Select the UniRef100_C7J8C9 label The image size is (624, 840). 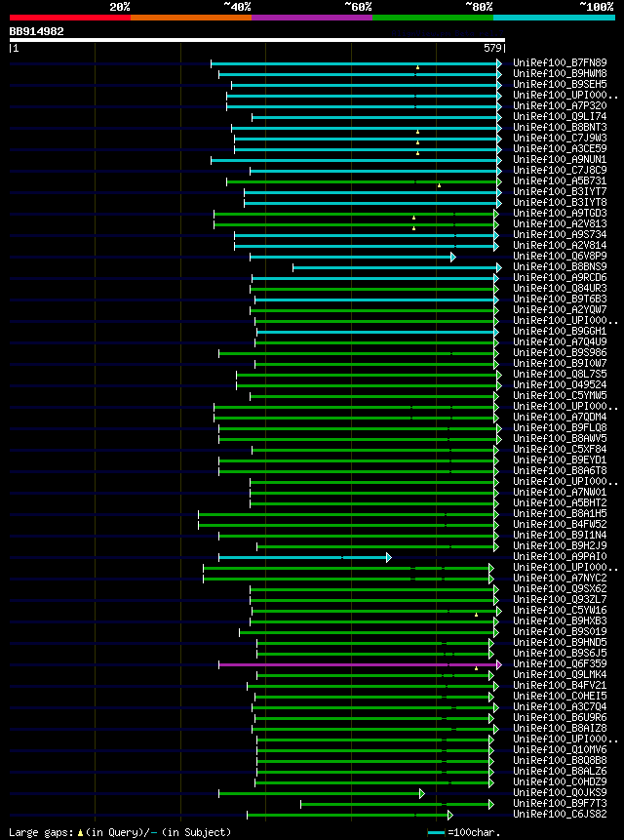click(560, 171)
